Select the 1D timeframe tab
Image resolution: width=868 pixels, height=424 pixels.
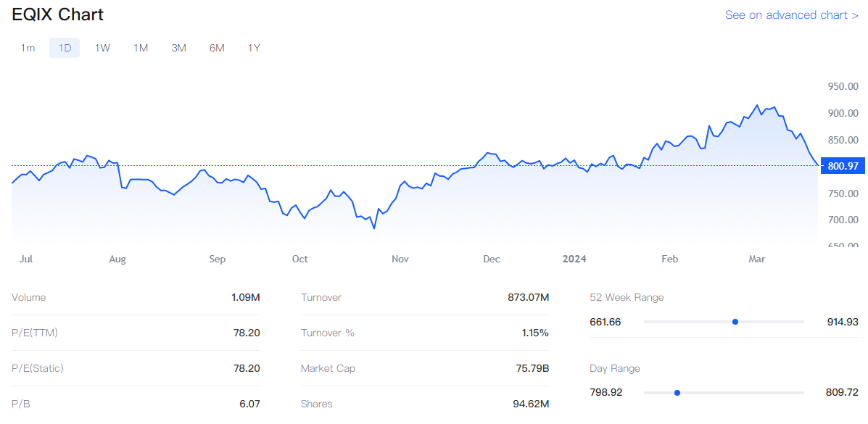[x=65, y=48]
